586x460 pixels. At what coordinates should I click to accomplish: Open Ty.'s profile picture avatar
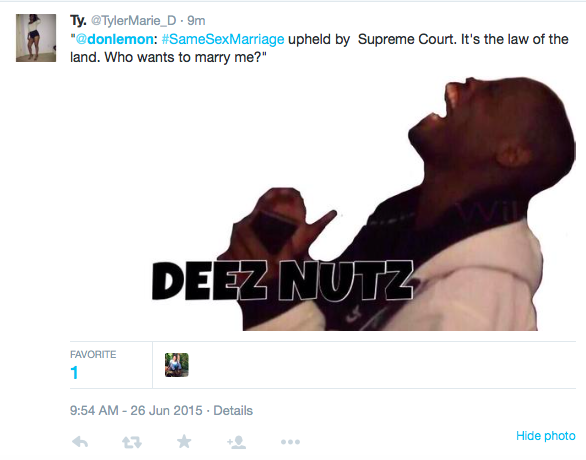pos(36,38)
